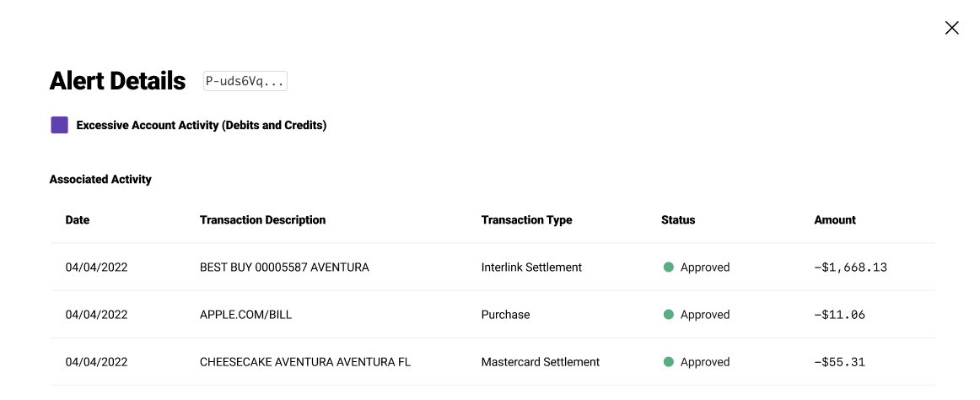Click Excessive Account Activity alert title
Image resolution: width=980 pixels, height=400 pixels.
[201, 125]
